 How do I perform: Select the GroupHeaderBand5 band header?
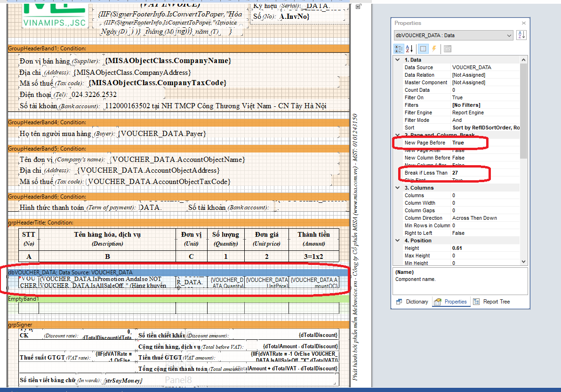tap(178, 148)
